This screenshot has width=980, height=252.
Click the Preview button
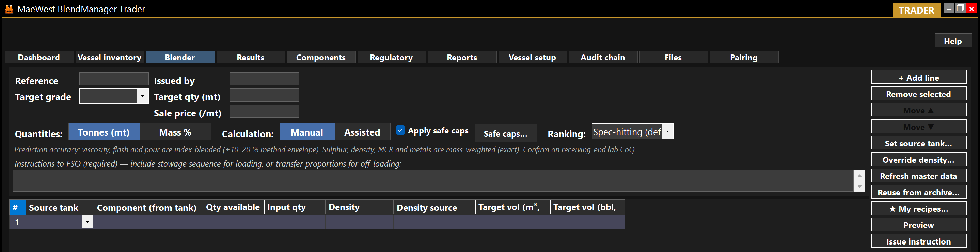918,225
